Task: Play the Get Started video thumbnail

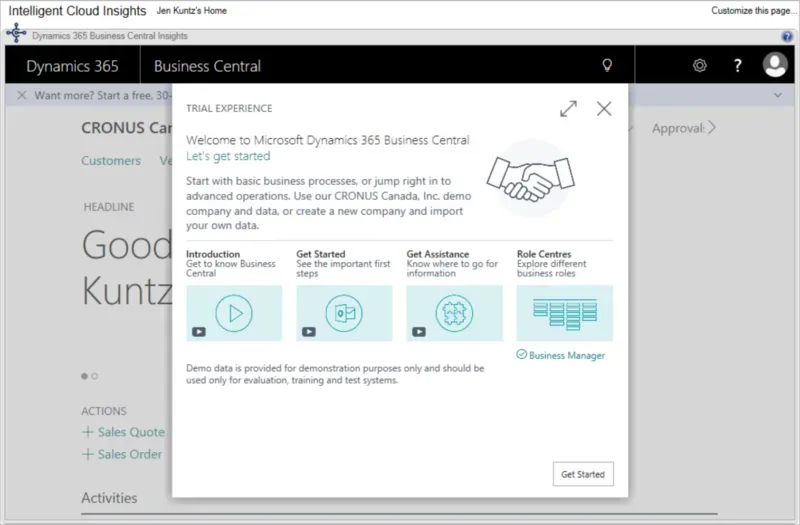Action: point(344,313)
